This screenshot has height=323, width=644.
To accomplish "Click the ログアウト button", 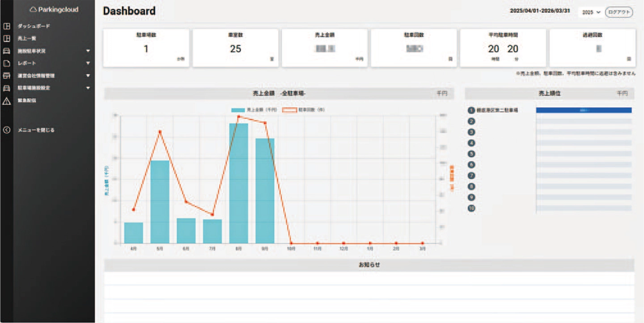I will point(619,13).
